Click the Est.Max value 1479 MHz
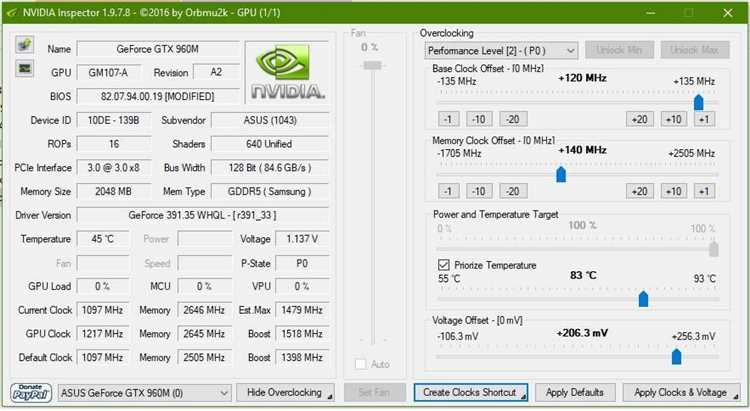This screenshot has width=750, height=411. (302, 310)
